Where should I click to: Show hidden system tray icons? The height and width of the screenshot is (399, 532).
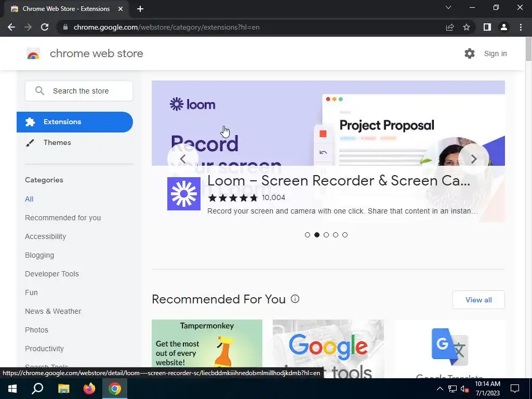[440, 389]
